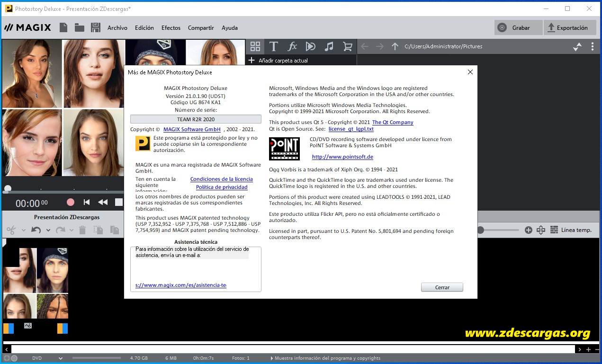Click the preview playback position slider handle
This screenshot has width=602, height=364.
click(8, 188)
